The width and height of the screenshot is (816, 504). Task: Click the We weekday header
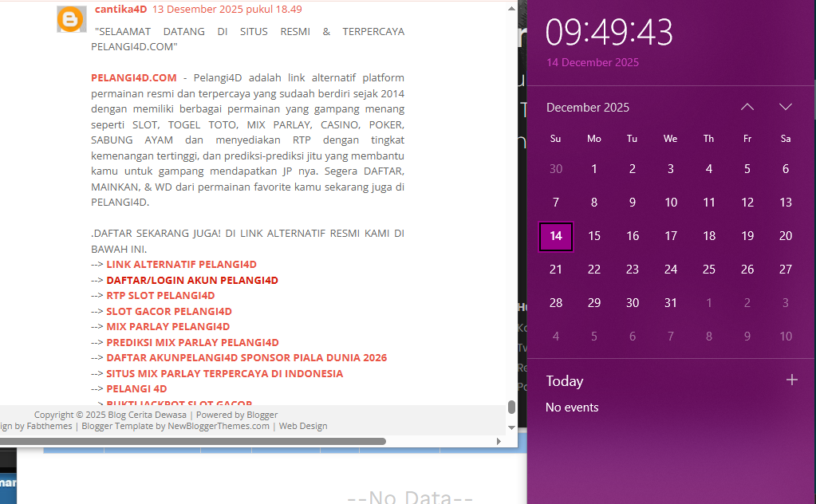point(670,139)
